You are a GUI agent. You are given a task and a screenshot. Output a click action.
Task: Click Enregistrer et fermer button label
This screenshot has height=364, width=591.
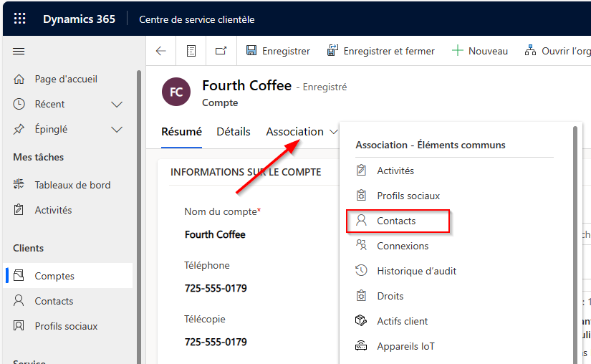coord(389,51)
